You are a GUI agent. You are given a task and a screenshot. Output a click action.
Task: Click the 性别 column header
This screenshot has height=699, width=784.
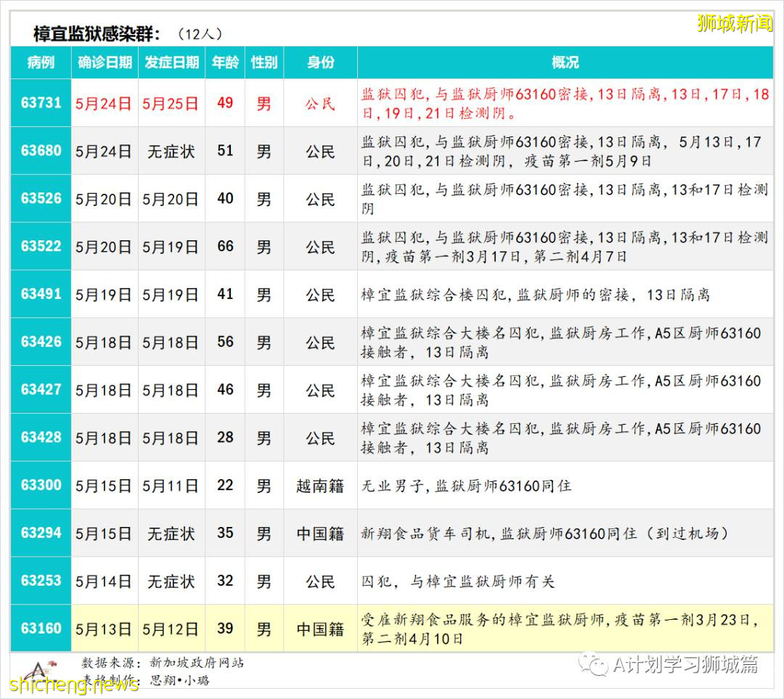point(264,63)
